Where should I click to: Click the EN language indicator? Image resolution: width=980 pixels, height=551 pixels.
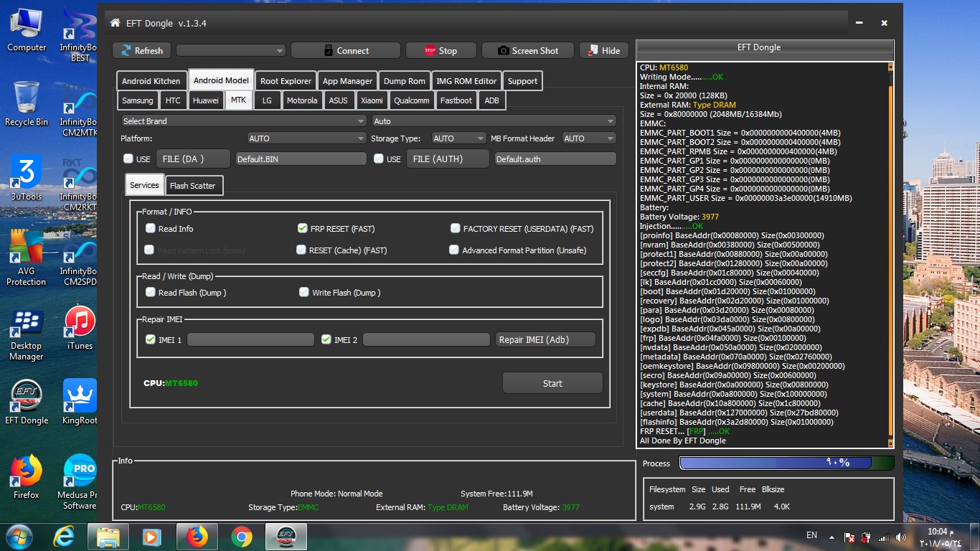coord(811,535)
